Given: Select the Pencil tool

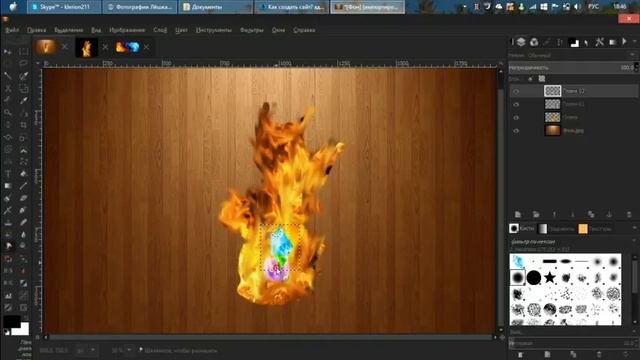Looking at the screenshot, I should [x=23, y=186].
